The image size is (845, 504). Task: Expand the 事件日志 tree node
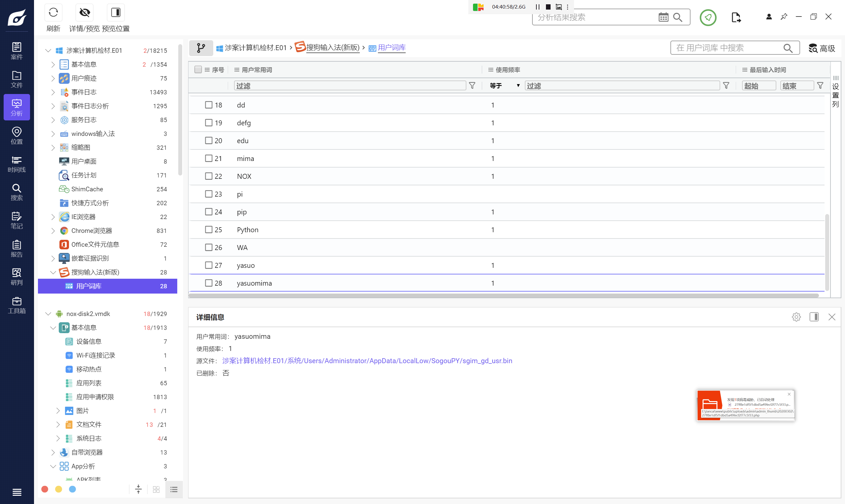point(53,92)
